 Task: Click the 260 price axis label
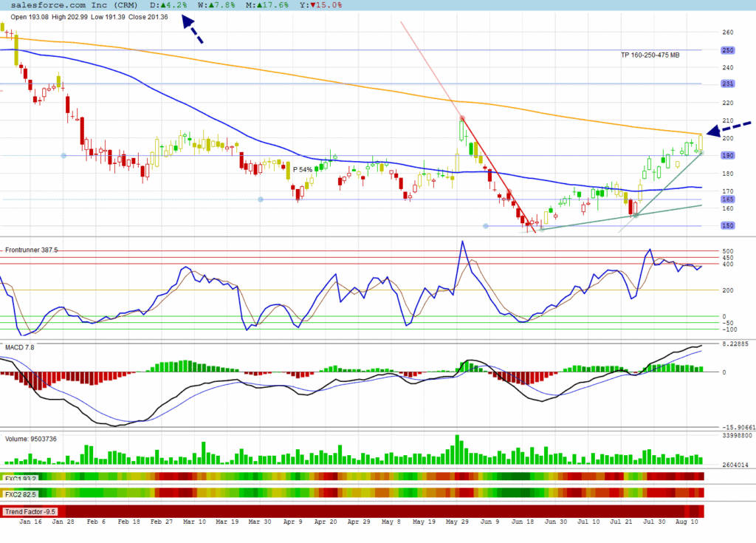point(727,33)
